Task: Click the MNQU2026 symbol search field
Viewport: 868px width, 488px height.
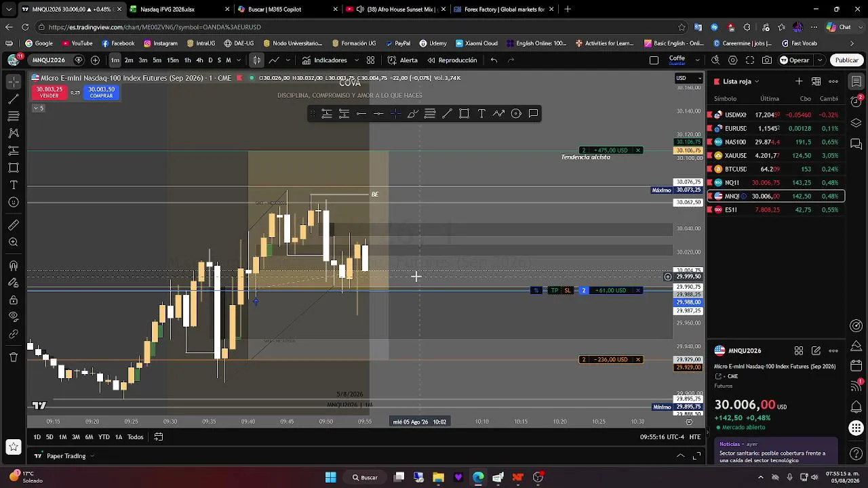Action: click(x=49, y=60)
